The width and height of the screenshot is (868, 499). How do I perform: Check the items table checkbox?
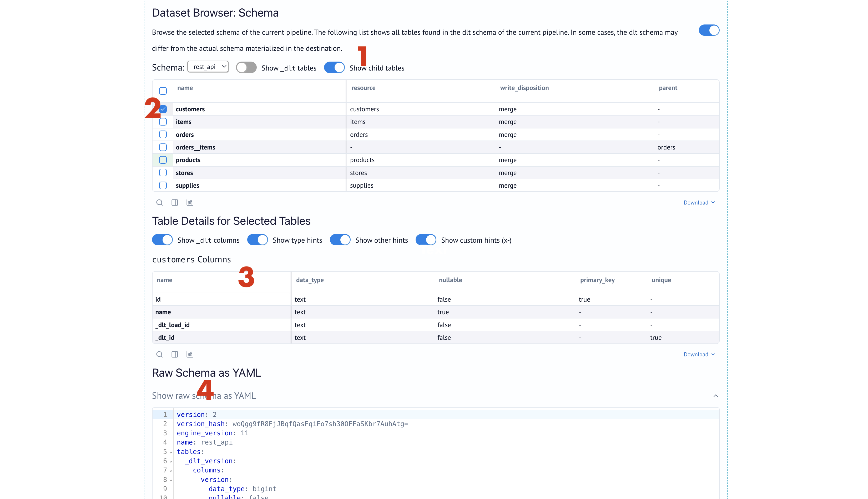163,121
